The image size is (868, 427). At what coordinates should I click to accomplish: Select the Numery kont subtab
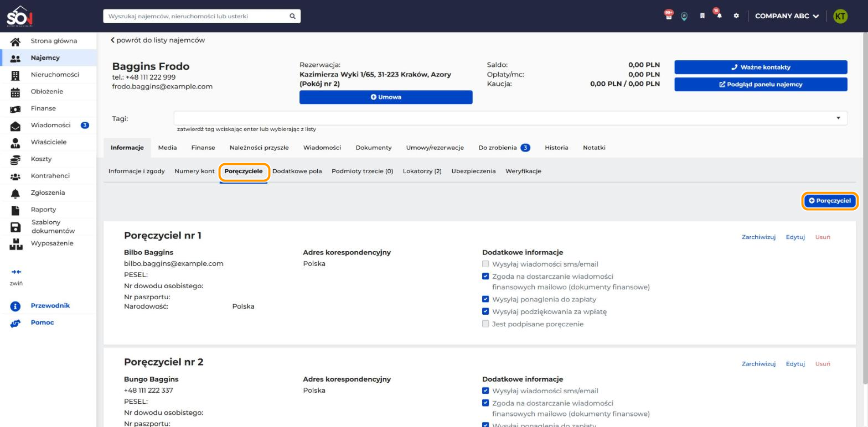coord(194,171)
